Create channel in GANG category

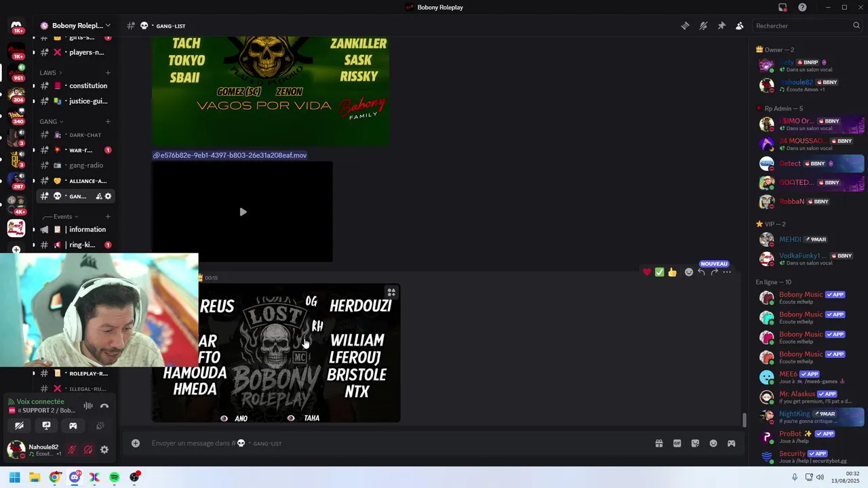coord(108,121)
